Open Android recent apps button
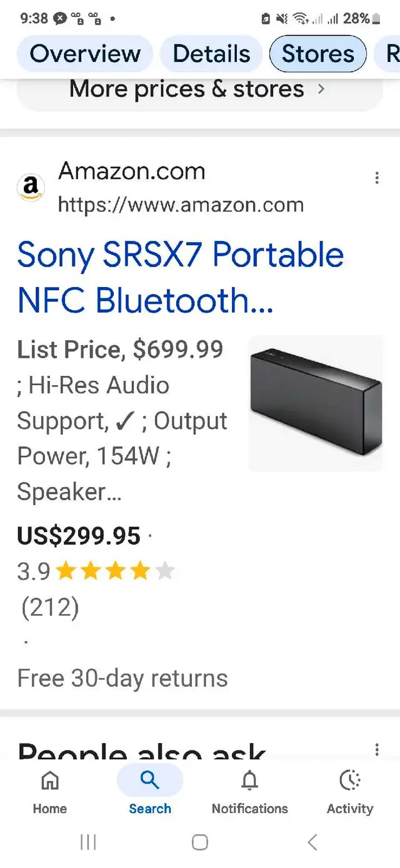 pyautogui.click(x=88, y=842)
